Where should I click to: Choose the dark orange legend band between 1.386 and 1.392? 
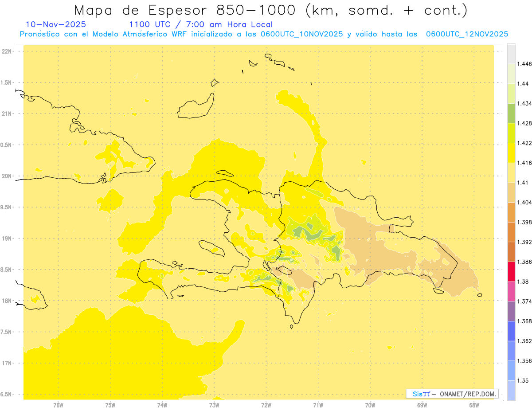coord(511,252)
